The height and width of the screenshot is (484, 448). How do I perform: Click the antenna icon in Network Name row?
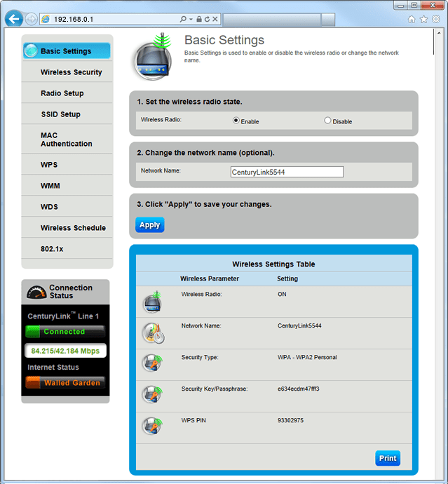153,333
